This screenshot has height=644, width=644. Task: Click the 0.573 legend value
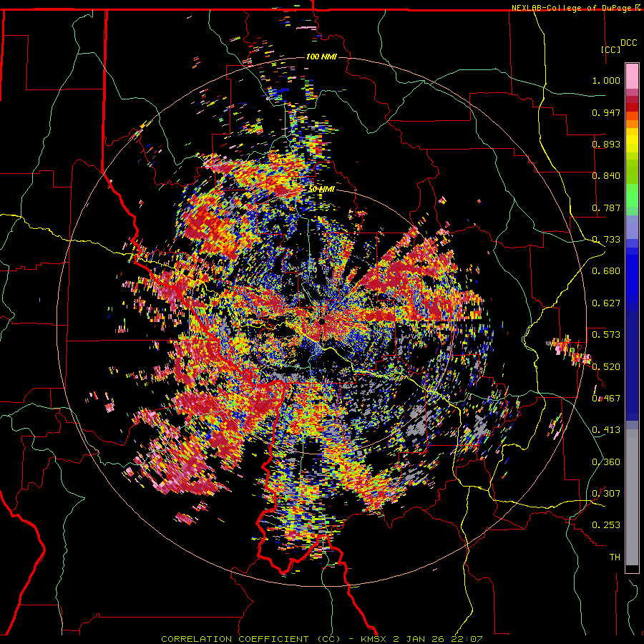pyautogui.click(x=606, y=335)
